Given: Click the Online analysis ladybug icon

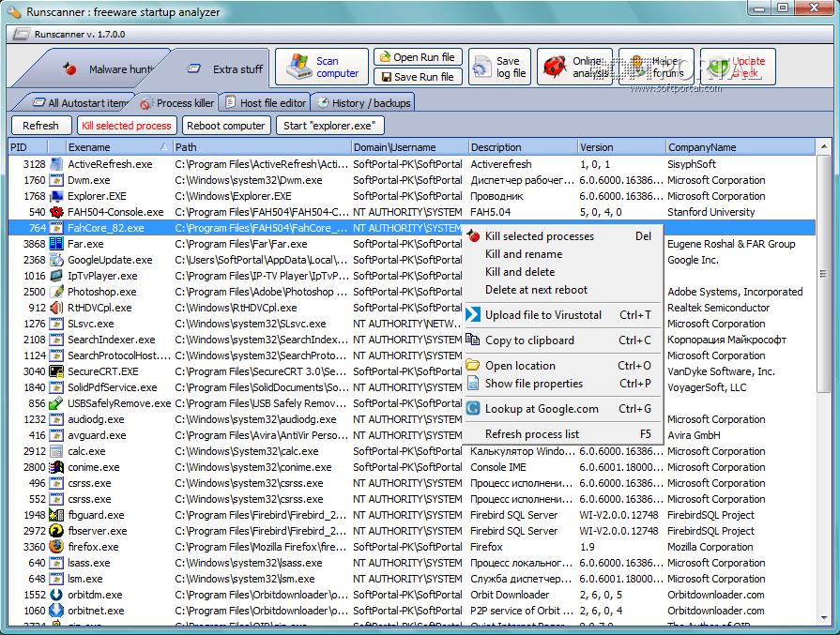Looking at the screenshot, I should pyautogui.click(x=554, y=68).
